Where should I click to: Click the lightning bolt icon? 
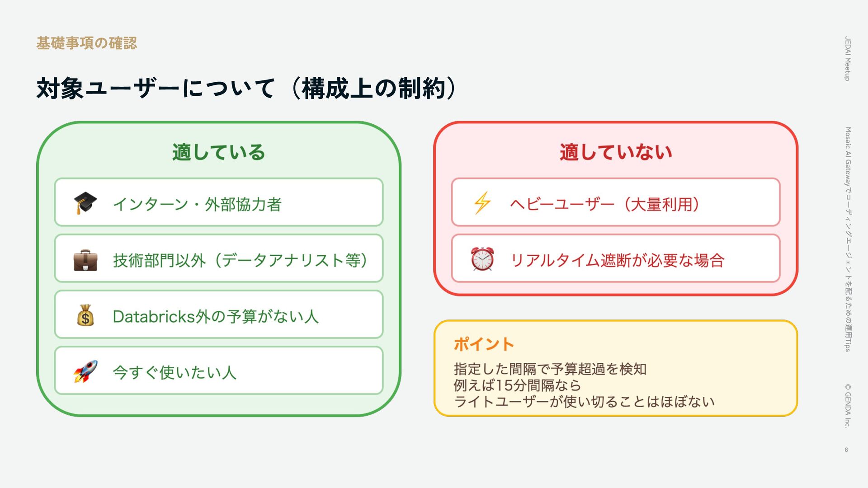click(x=482, y=202)
